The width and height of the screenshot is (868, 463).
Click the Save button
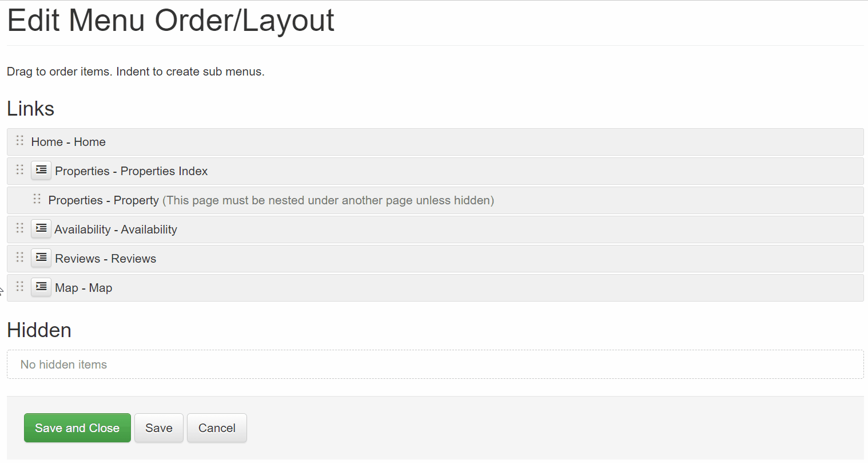(159, 428)
